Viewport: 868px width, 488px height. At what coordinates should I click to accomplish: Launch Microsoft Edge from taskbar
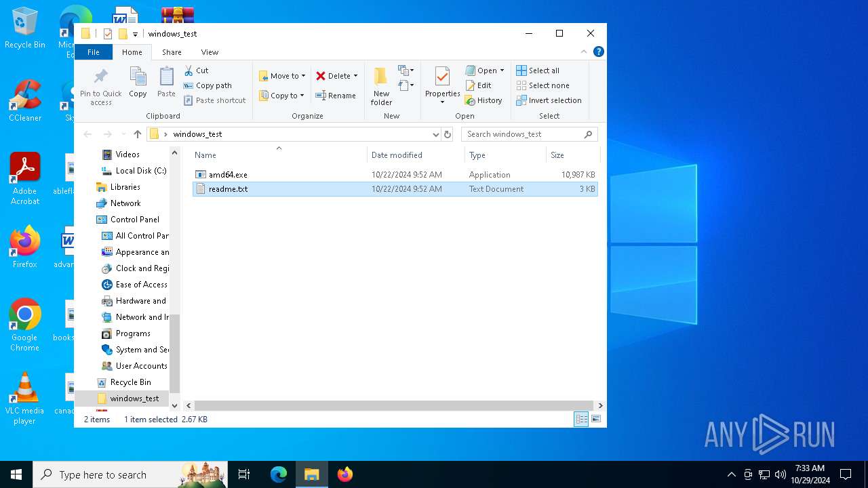pos(279,474)
